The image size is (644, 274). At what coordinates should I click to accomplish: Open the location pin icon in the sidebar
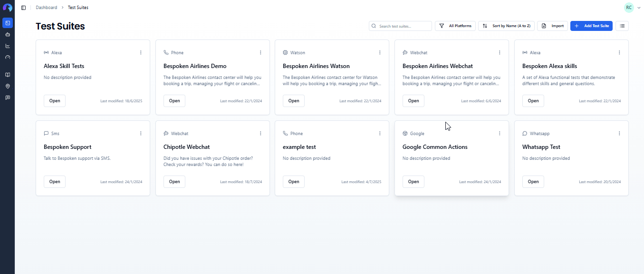pos(7,86)
